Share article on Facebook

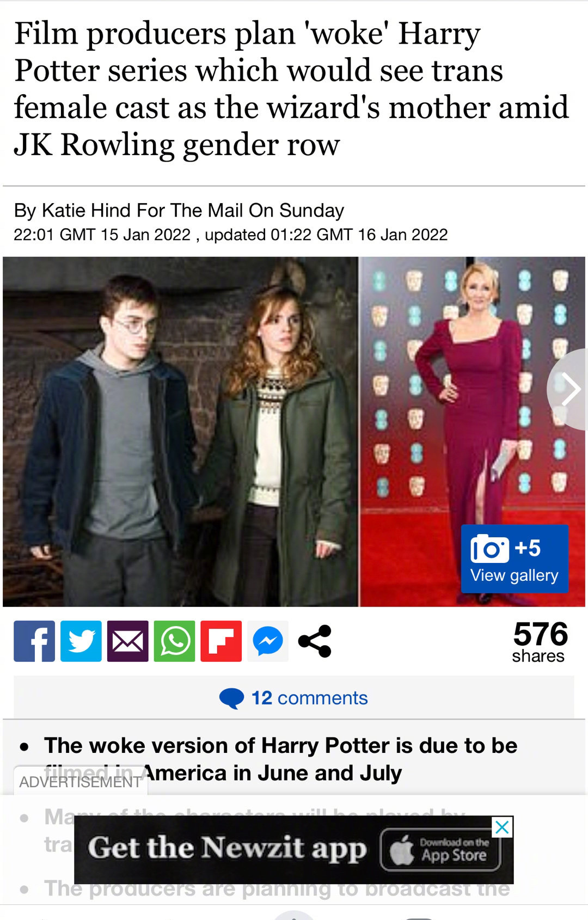(x=34, y=641)
